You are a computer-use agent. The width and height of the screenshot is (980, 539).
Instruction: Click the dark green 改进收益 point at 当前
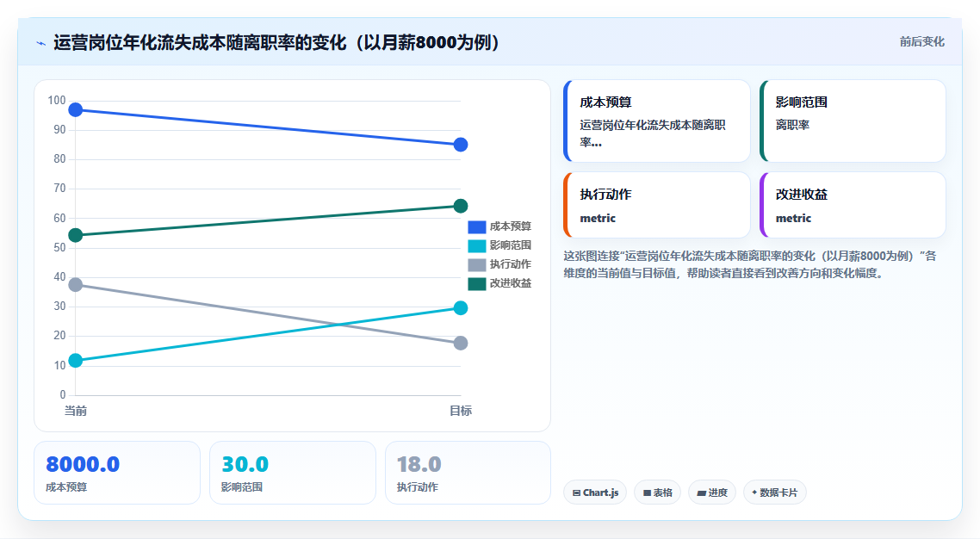tap(76, 235)
